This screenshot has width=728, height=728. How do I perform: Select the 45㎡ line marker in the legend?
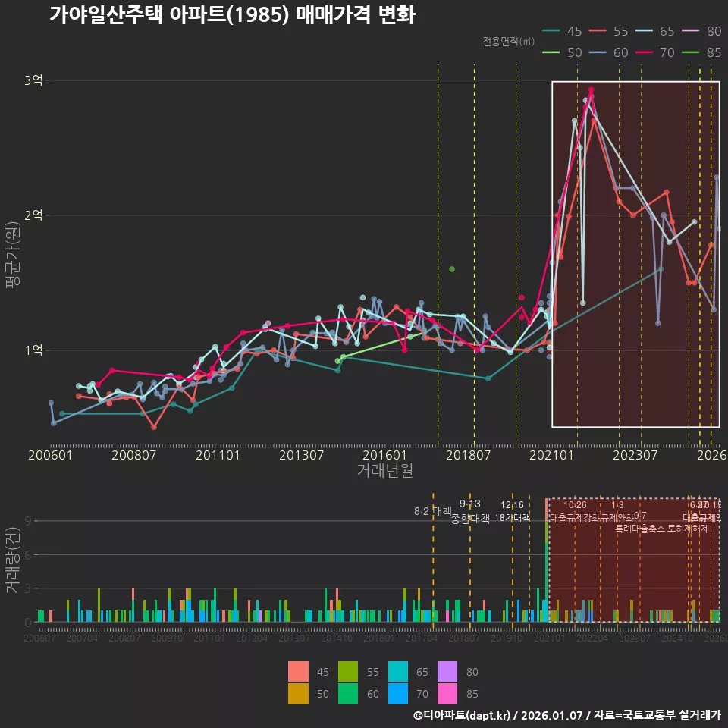pyautogui.click(x=552, y=32)
